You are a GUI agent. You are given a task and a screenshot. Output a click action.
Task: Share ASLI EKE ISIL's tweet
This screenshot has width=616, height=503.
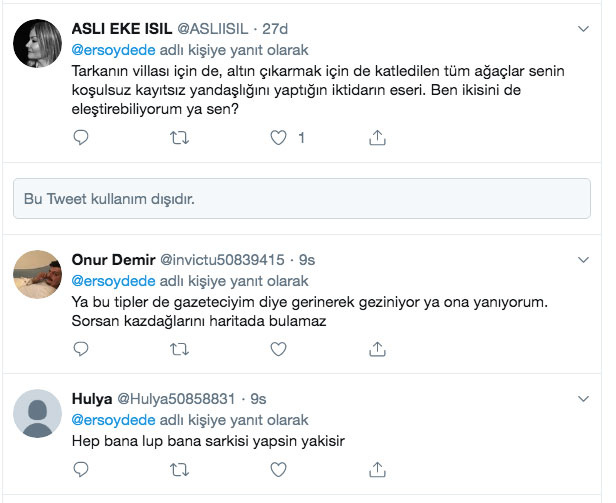(377, 137)
